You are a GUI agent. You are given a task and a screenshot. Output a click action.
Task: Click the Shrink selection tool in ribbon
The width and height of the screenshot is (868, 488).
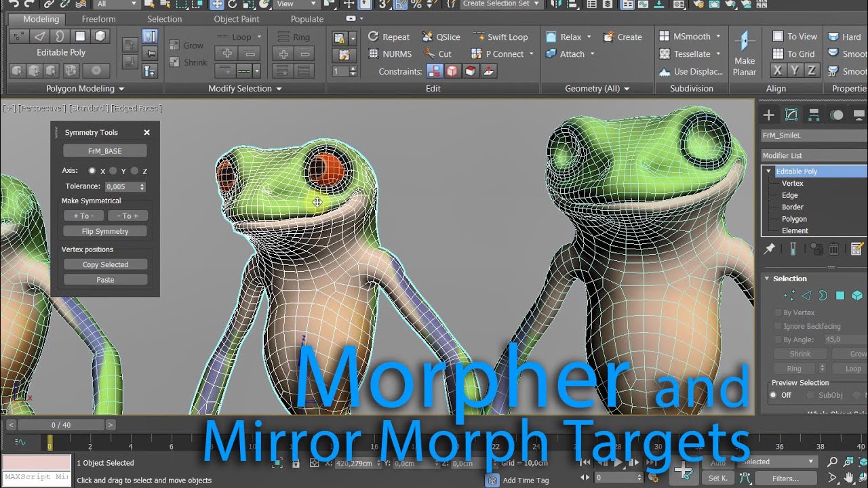[x=188, y=62]
